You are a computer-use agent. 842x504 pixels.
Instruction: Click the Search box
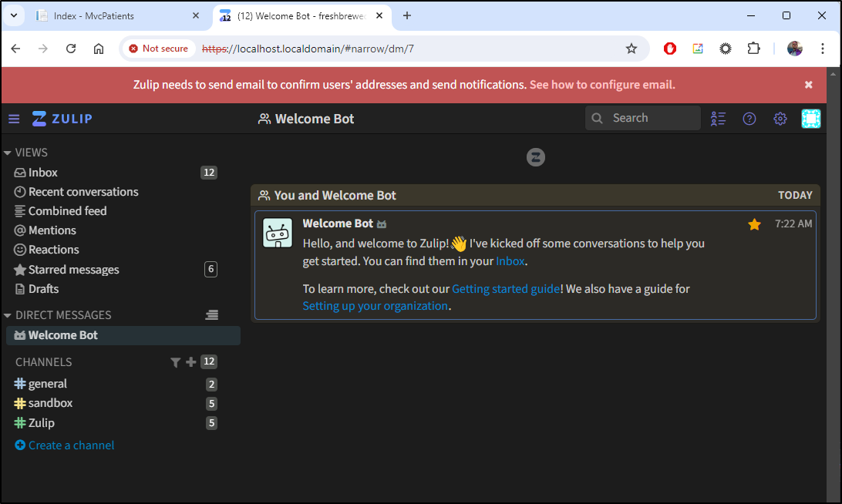(643, 118)
